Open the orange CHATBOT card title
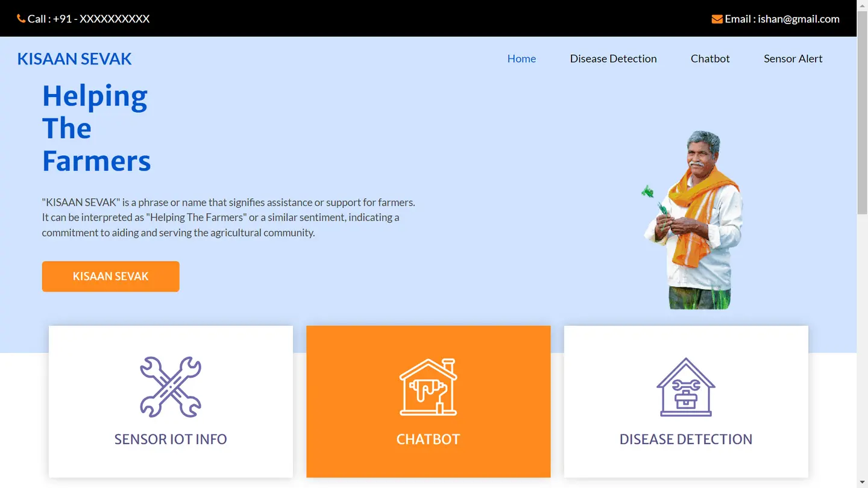Viewport: 868px width, 488px height. (429, 439)
